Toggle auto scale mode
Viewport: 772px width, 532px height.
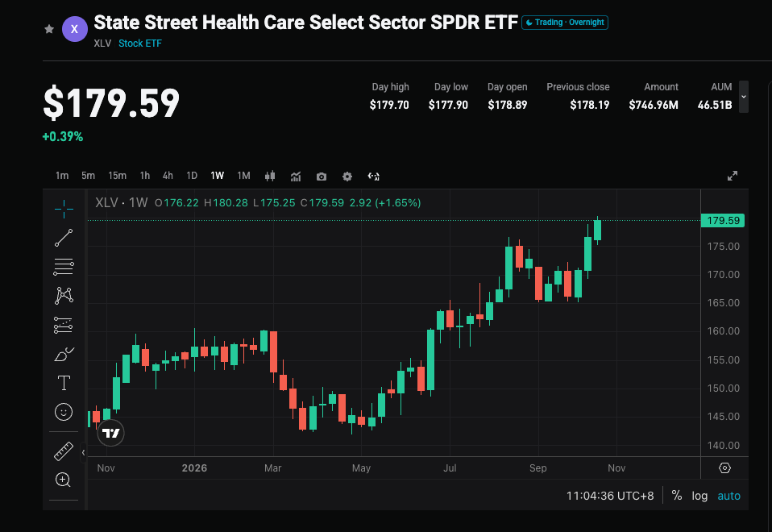click(728, 496)
